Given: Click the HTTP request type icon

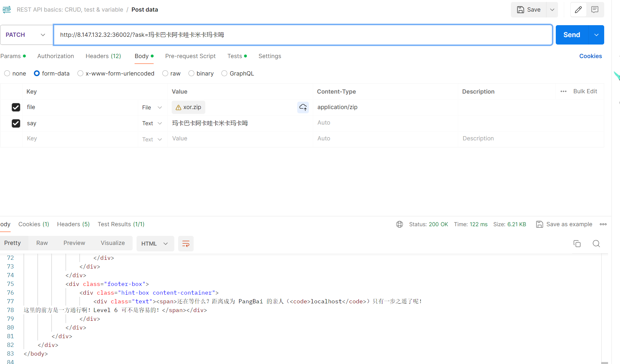Looking at the screenshot, I should [x=7, y=10].
